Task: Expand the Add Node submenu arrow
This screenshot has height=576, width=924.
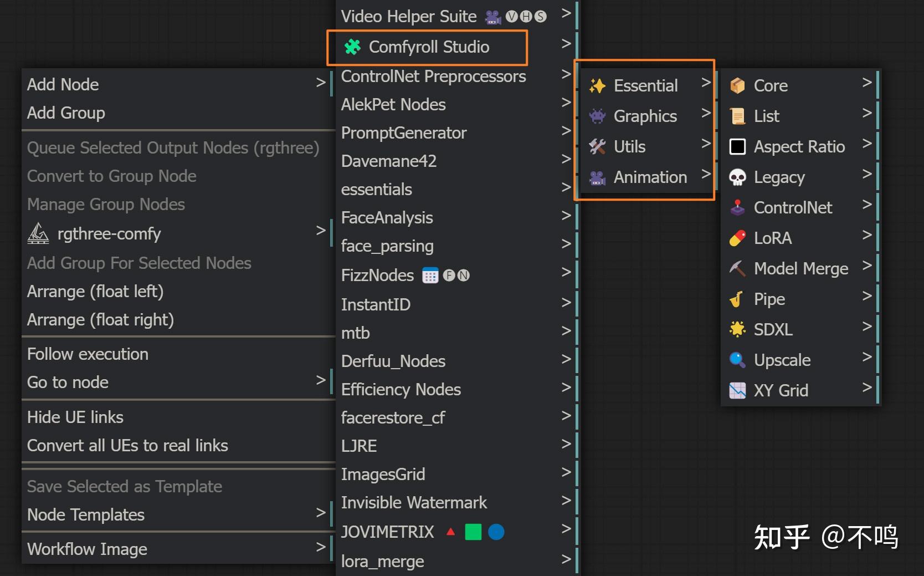Action: (x=320, y=83)
